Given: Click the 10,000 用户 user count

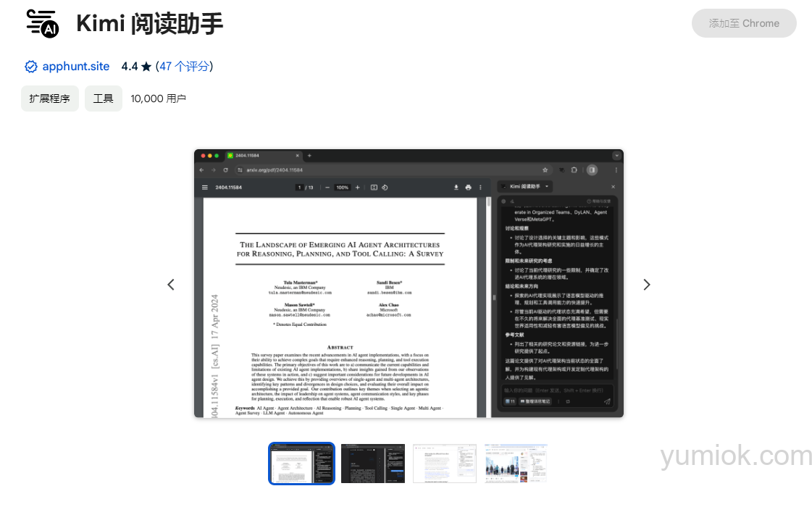Looking at the screenshot, I should [158, 99].
